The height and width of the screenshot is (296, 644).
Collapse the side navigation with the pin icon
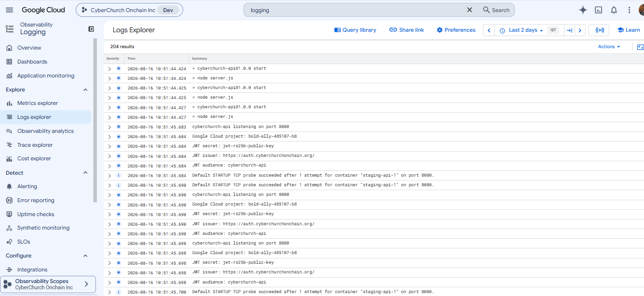[x=91, y=29]
